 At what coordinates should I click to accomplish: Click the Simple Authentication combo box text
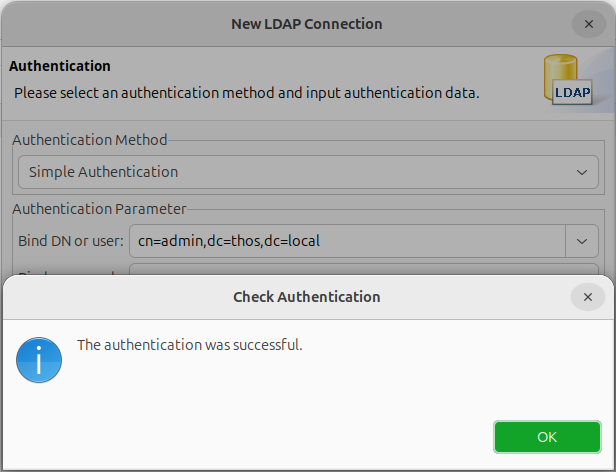pyautogui.click(x=103, y=172)
